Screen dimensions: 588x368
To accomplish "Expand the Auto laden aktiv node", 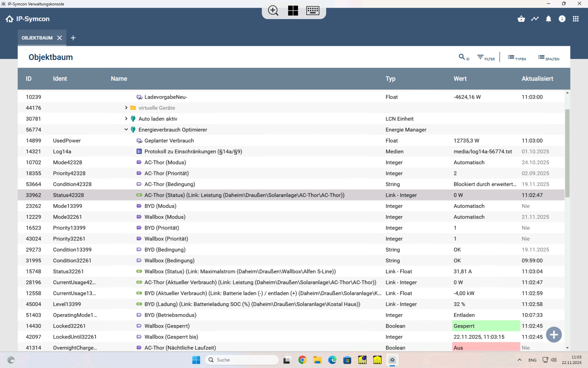I will coord(126,119).
